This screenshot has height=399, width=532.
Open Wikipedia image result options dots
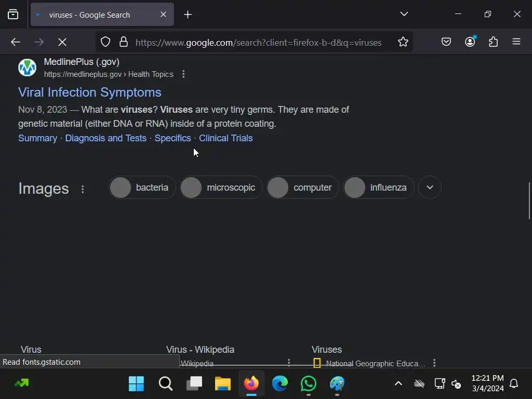coord(289,363)
